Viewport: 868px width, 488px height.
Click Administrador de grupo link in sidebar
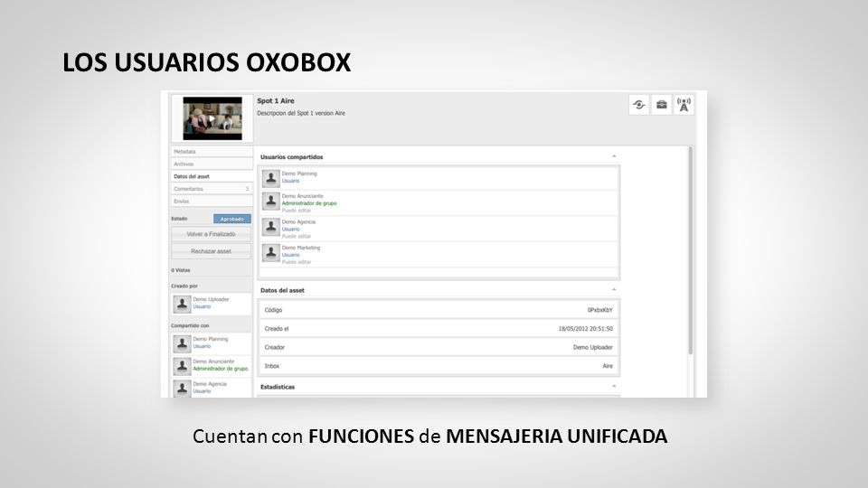[x=221, y=369]
